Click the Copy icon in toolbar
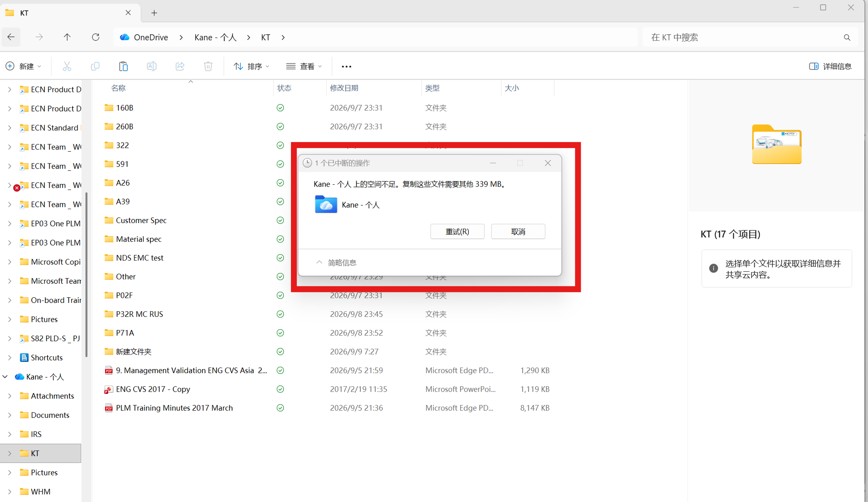 coord(95,66)
